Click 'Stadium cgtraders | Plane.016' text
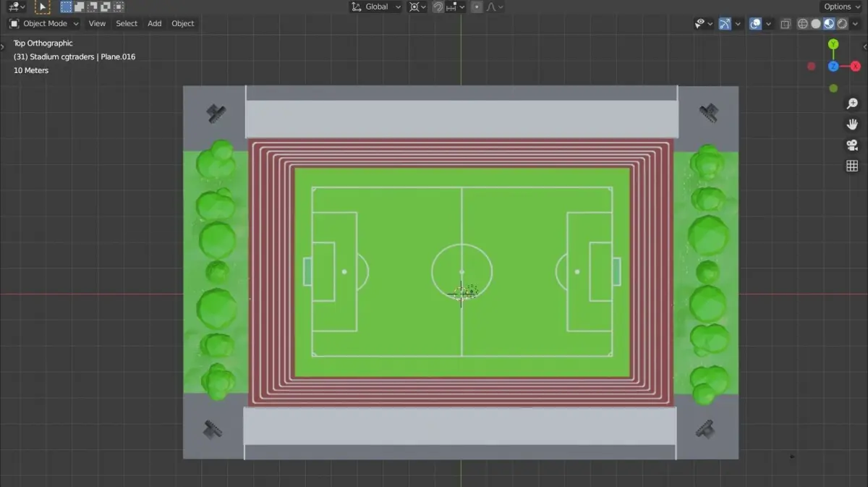 pyautogui.click(x=83, y=57)
